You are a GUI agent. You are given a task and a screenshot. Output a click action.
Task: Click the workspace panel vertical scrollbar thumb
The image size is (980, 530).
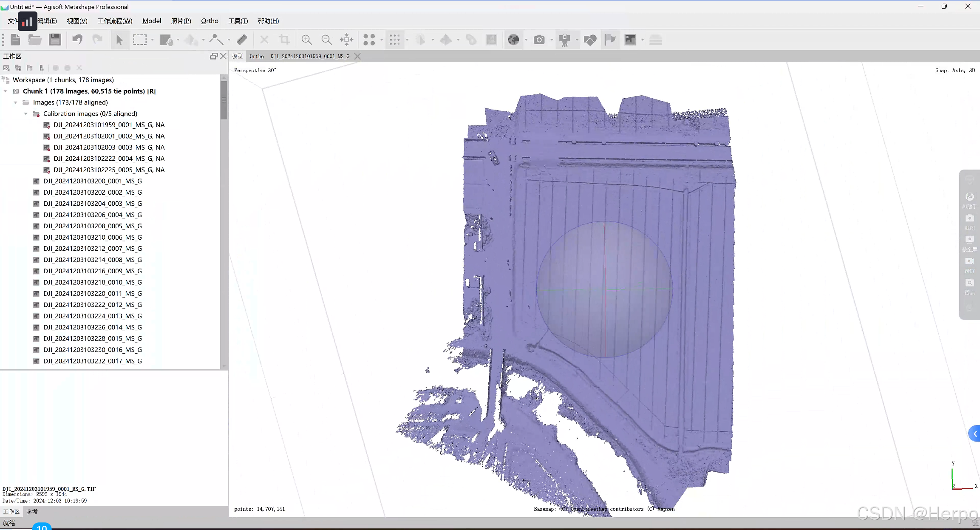pyautogui.click(x=224, y=100)
